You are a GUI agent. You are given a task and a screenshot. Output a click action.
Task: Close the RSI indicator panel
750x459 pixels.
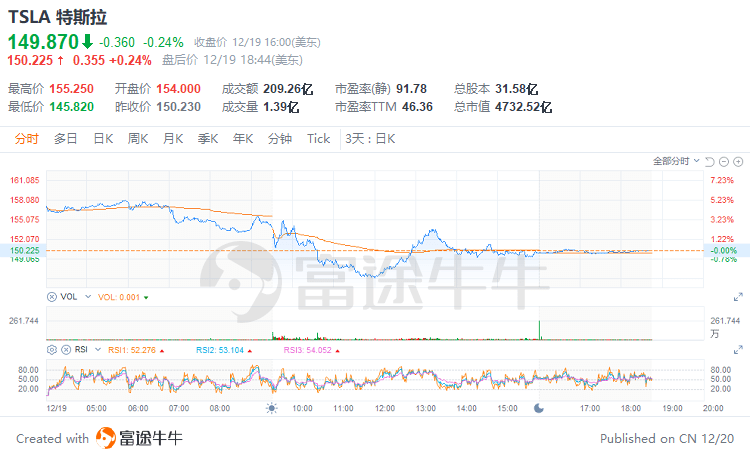(x=66, y=350)
